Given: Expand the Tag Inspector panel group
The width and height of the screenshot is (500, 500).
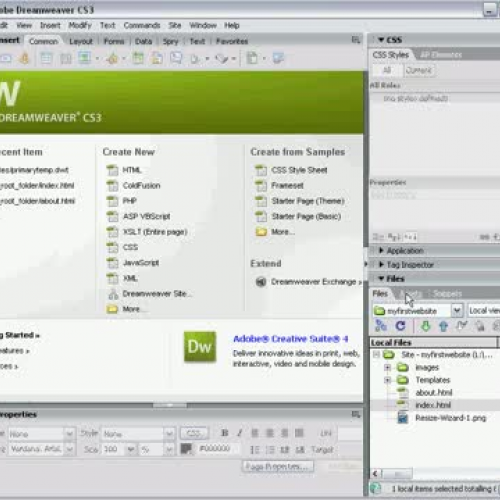Looking at the screenshot, I should (x=381, y=265).
